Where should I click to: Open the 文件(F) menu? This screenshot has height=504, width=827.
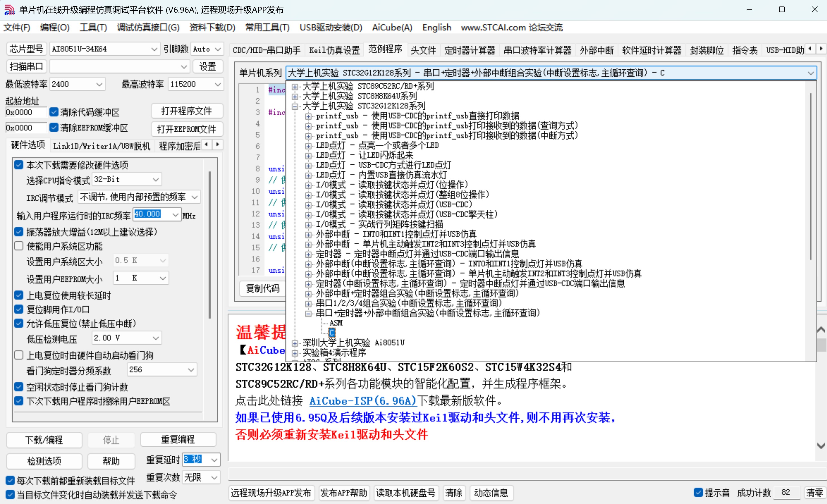tap(17, 28)
